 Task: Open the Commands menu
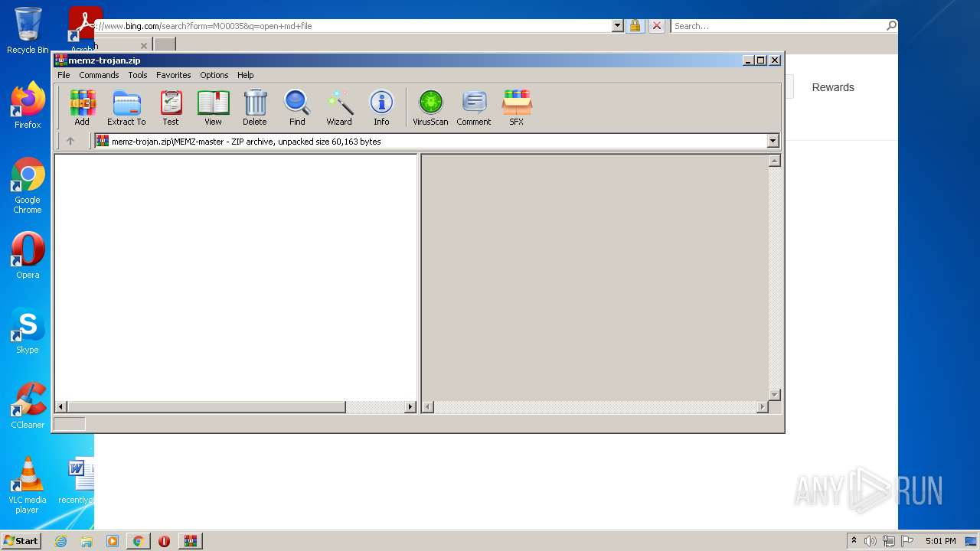(99, 75)
